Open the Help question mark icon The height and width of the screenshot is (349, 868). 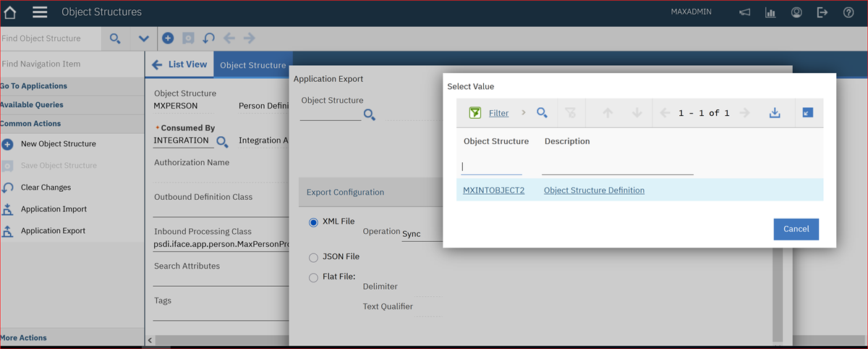tap(848, 12)
